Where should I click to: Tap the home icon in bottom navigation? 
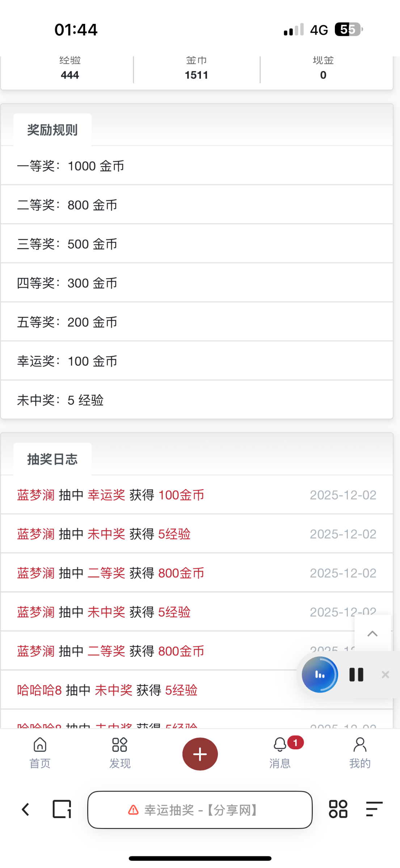tap(40, 745)
